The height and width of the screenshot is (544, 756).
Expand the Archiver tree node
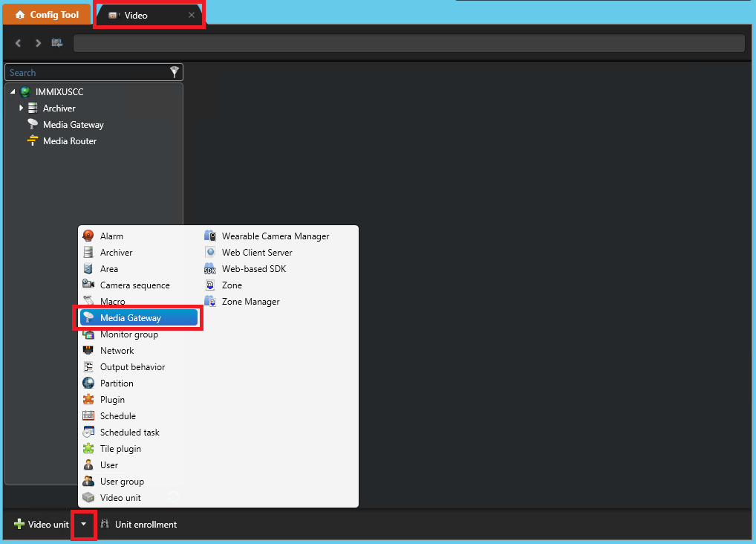[x=20, y=108]
